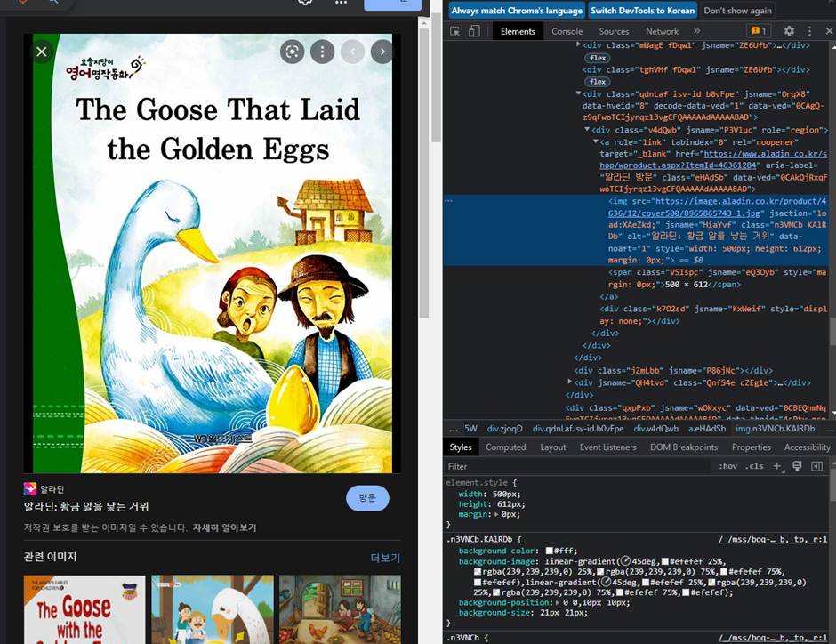Viewport: 836px width, 644px height.
Task: Open the 더보기 related images link
Action: 385,558
